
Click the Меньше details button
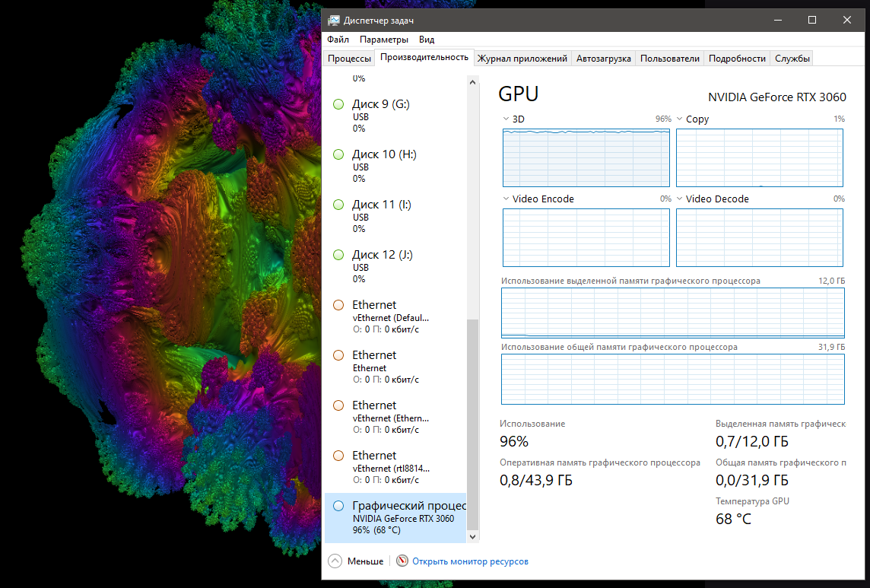[x=365, y=561]
